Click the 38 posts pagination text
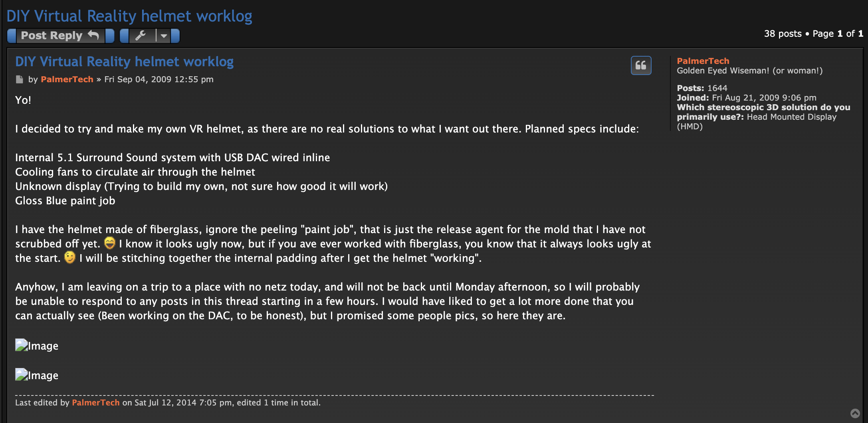868x423 pixels. tap(783, 34)
